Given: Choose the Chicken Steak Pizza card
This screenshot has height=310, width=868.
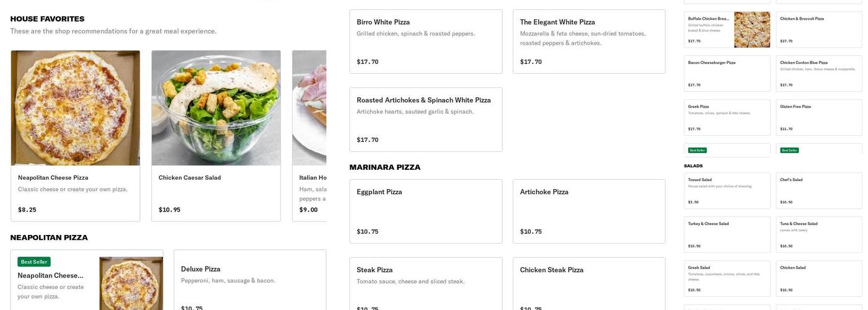Looking at the screenshot, I should [x=589, y=284].
